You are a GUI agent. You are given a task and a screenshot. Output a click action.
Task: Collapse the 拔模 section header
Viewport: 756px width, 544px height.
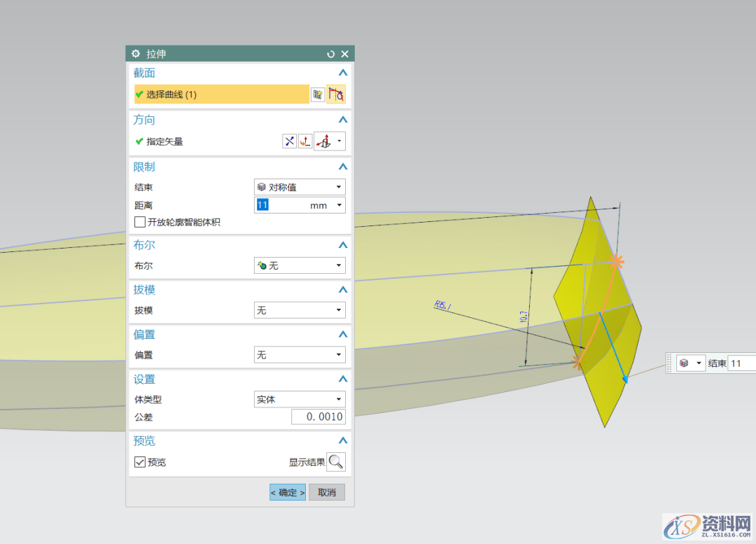[x=342, y=290]
